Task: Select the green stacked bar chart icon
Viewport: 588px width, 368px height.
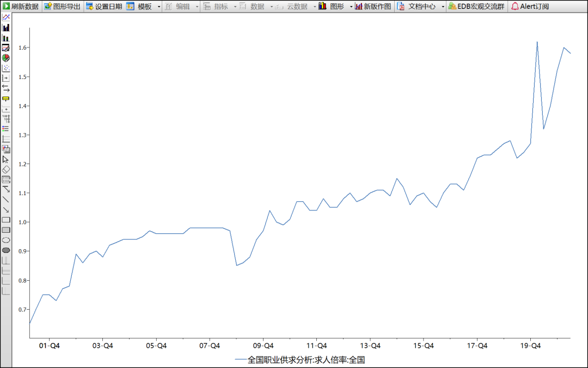Action: [6, 38]
